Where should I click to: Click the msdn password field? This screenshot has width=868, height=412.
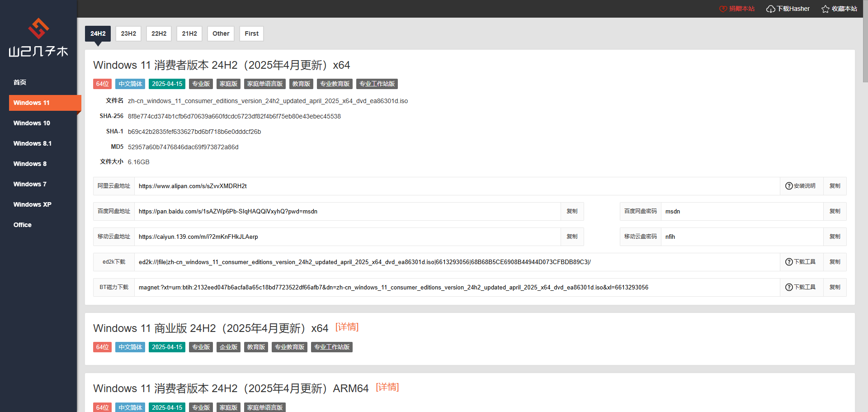point(742,211)
